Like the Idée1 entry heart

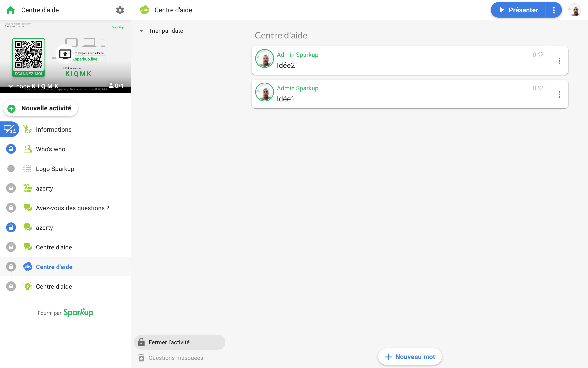point(541,88)
